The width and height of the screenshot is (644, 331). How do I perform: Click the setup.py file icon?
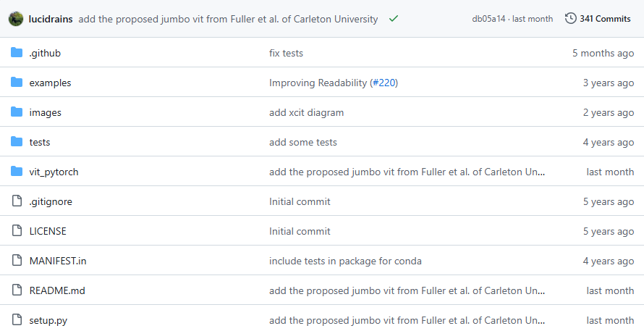point(17,320)
